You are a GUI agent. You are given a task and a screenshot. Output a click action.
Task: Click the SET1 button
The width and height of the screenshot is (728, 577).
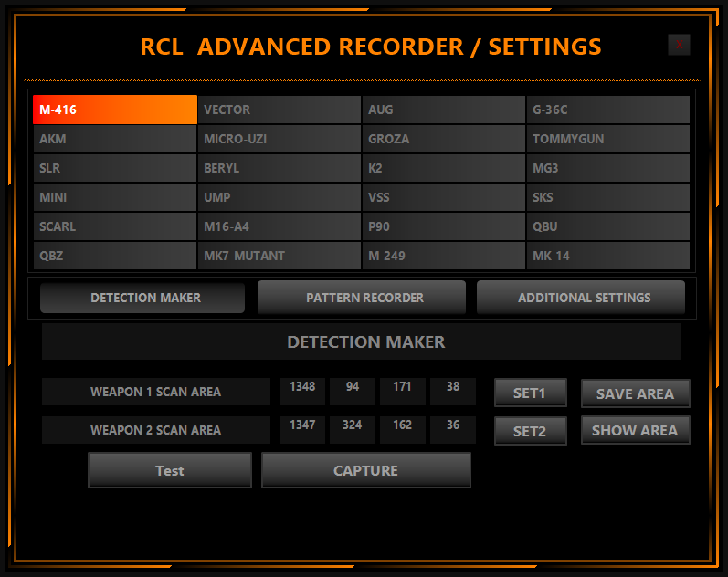coord(531,393)
